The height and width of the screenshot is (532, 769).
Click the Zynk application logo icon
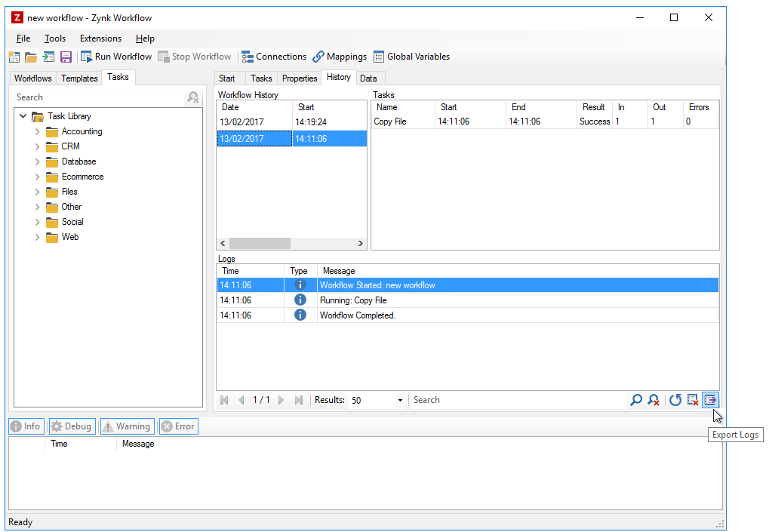(17, 17)
